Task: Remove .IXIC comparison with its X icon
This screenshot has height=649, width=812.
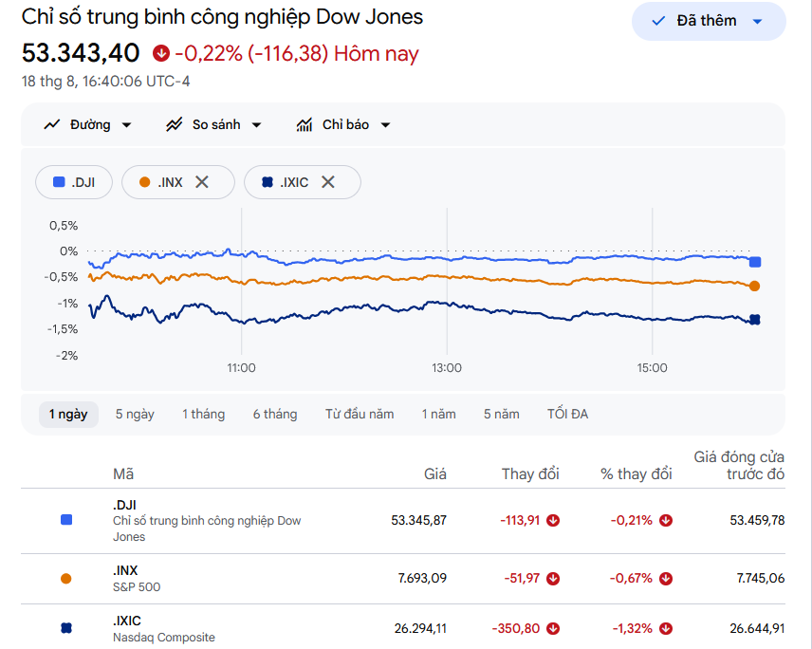Action: 328,182
